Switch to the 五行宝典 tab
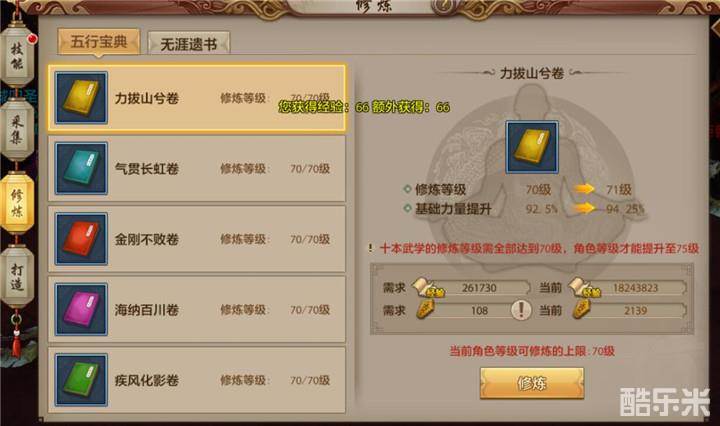The height and width of the screenshot is (426, 720). coord(99,42)
